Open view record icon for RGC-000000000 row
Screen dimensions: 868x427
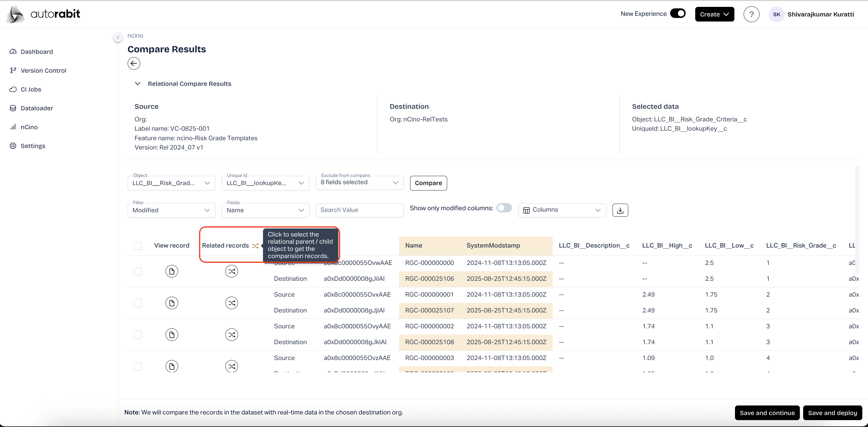click(x=172, y=271)
